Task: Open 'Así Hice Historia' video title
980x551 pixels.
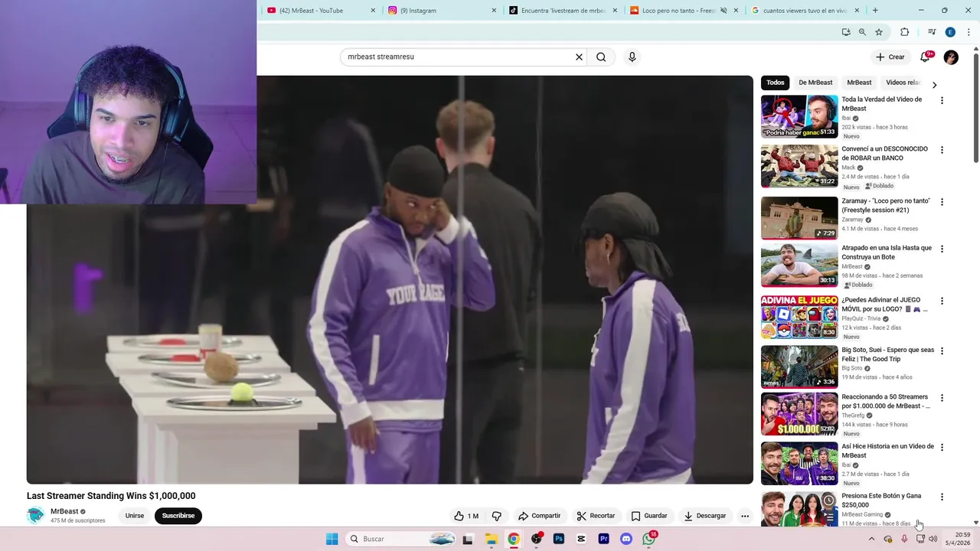Action: (x=887, y=451)
